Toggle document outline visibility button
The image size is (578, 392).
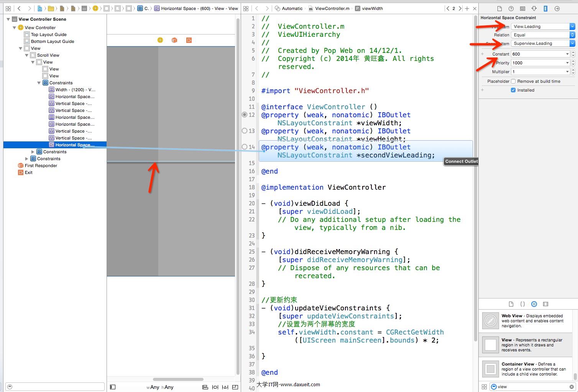pyautogui.click(x=113, y=387)
